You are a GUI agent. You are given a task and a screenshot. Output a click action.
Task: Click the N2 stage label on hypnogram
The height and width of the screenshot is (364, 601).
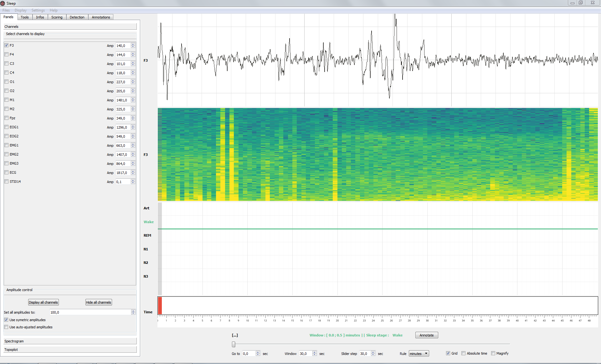[x=146, y=263]
